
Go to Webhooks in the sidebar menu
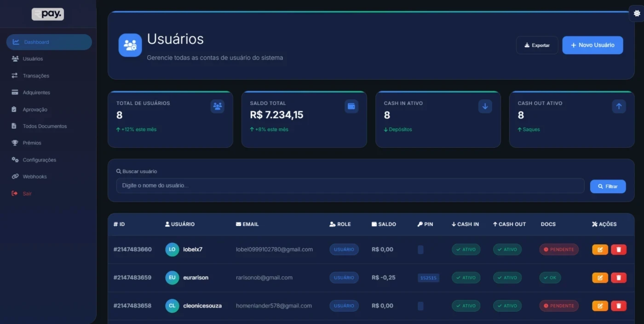tap(34, 177)
